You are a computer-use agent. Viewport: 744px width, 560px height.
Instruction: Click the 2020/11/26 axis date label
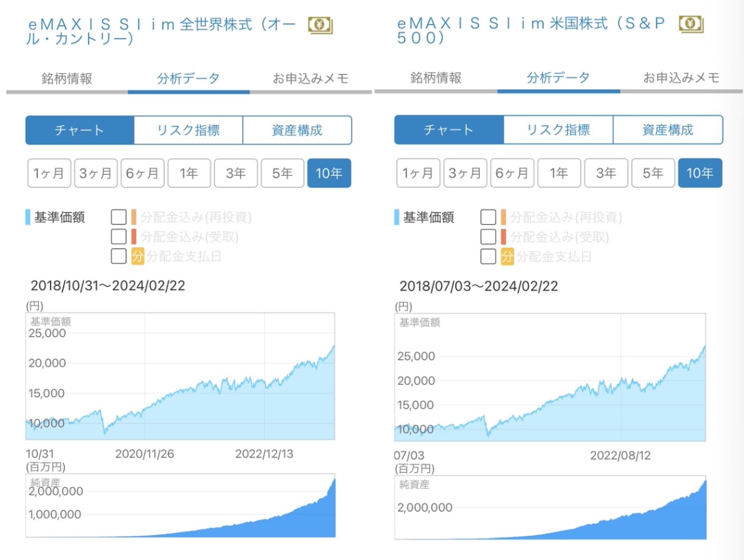(x=145, y=454)
